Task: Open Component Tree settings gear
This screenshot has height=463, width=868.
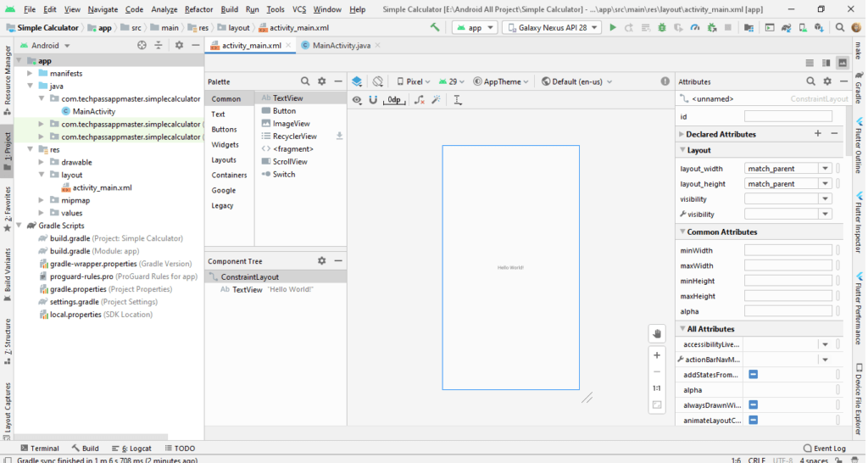Action: [x=321, y=261]
